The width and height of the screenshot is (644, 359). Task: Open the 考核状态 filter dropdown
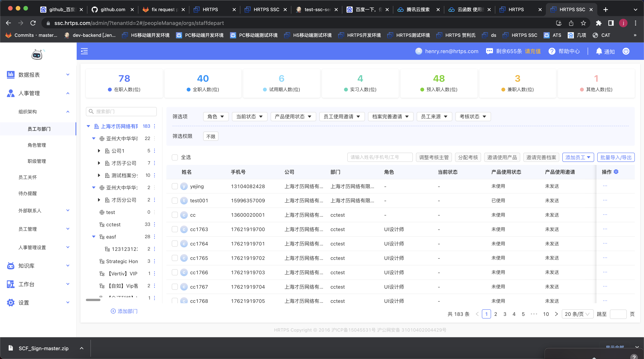(473, 117)
